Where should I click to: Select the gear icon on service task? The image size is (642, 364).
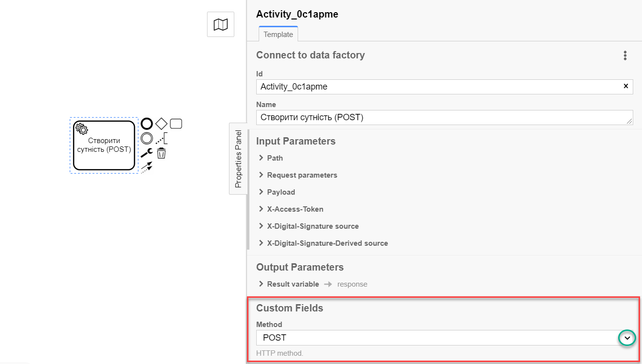(82, 129)
